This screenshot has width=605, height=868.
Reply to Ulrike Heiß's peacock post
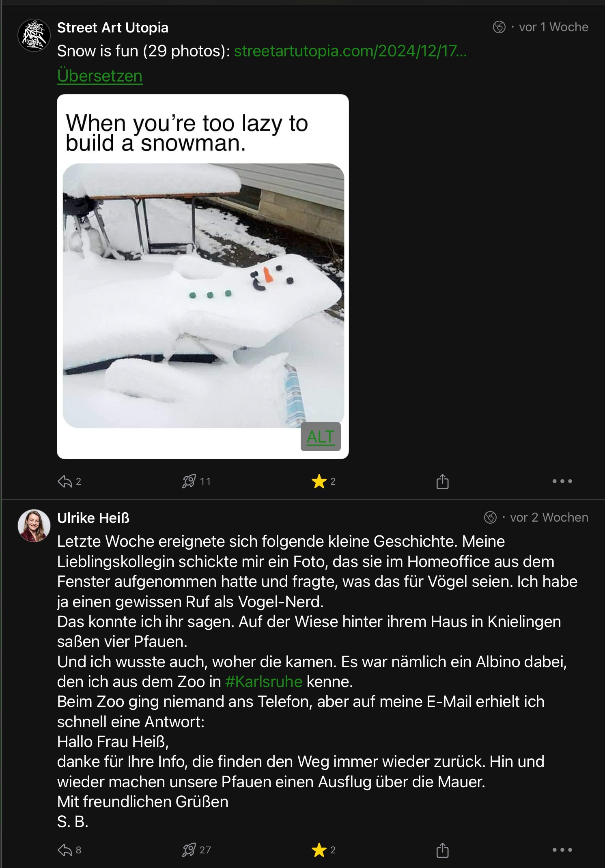pos(65,850)
